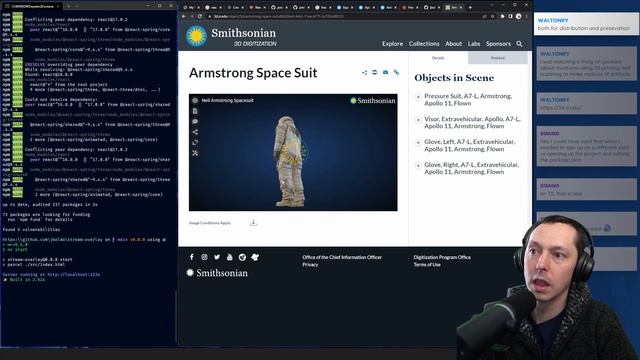Toggle fullscreen icon in the 3D viewer
640x360 pixels.
[195, 142]
